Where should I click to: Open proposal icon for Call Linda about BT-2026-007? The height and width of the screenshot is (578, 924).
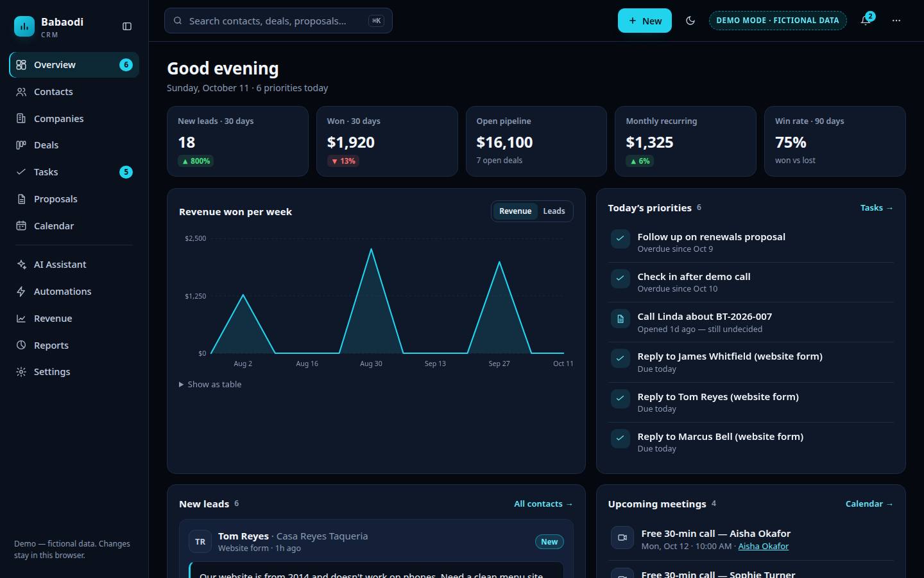[x=620, y=319]
